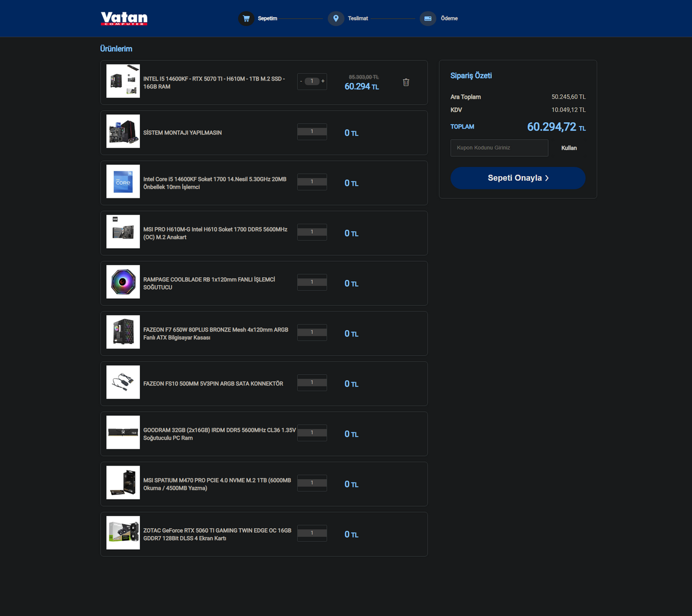This screenshot has width=692, height=616.
Task: Open MSI PRO H610M-G Anakart title
Action: (x=215, y=233)
